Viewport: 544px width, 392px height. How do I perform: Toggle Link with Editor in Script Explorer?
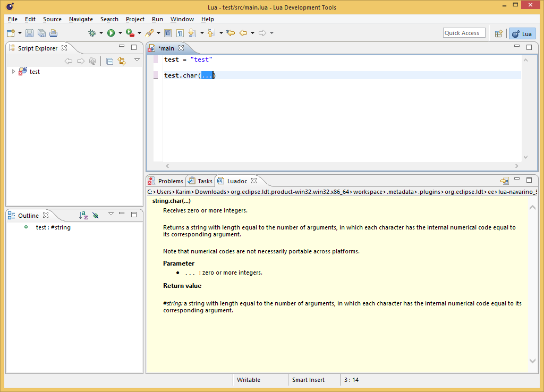pos(122,62)
